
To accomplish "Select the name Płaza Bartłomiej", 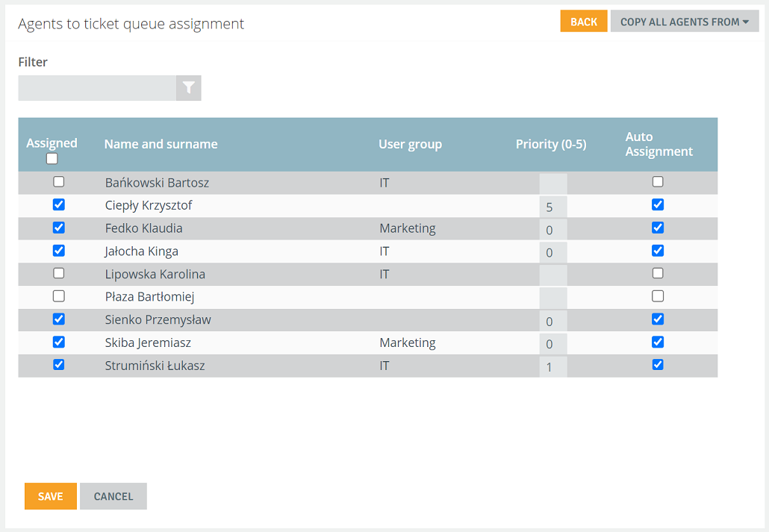I will click(149, 297).
